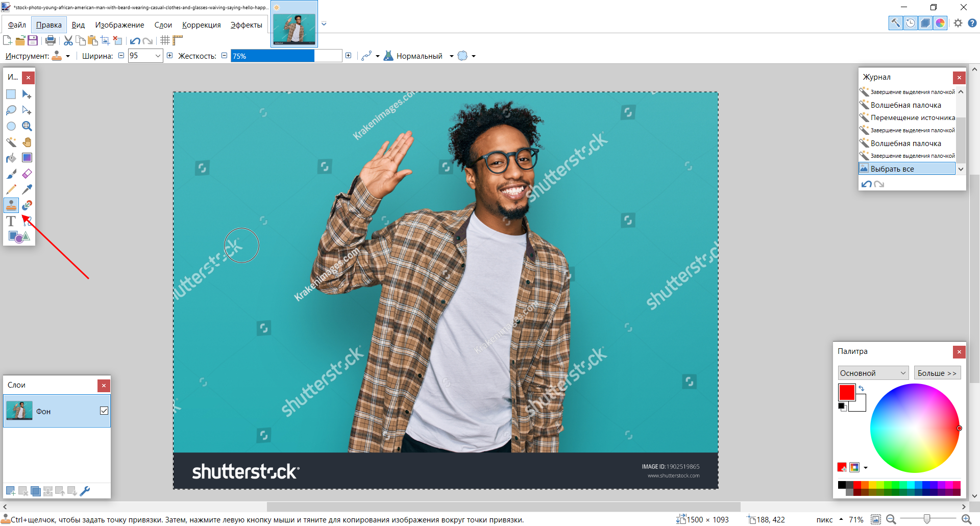Open the пикс units dropdown
This screenshot has width=980, height=526.
tap(829, 520)
